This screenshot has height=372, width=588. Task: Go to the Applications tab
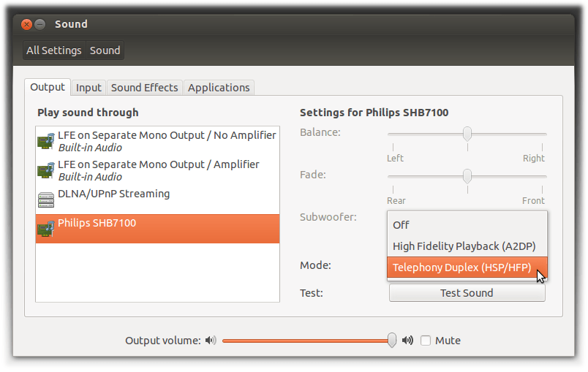click(219, 88)
